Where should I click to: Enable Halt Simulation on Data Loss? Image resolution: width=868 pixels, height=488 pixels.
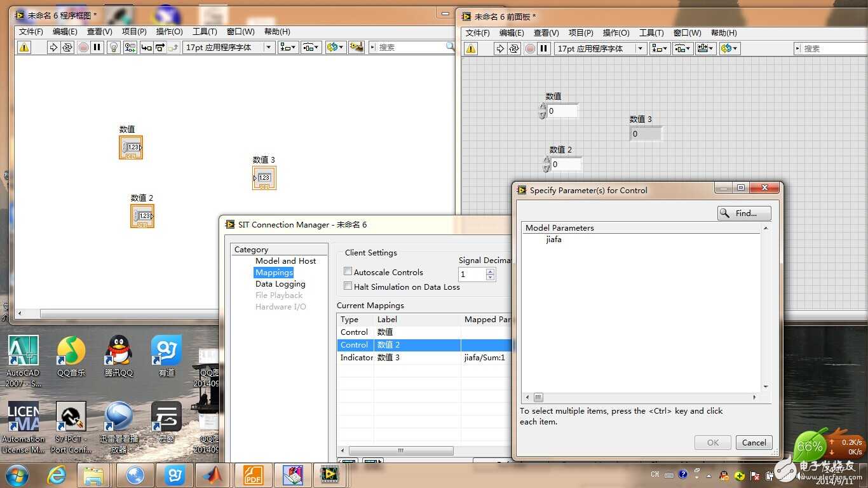(x=348, y=287)
